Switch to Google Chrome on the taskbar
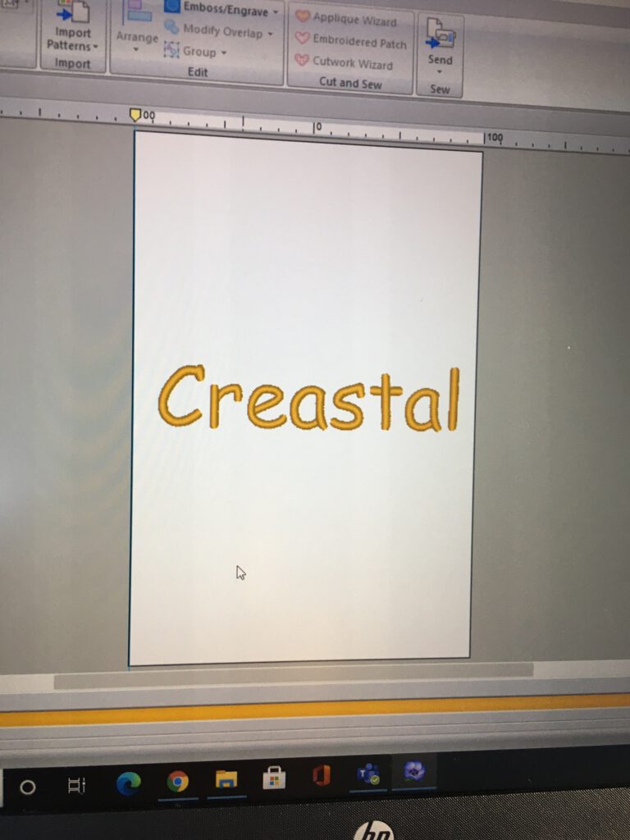 [x=177, y=781]
